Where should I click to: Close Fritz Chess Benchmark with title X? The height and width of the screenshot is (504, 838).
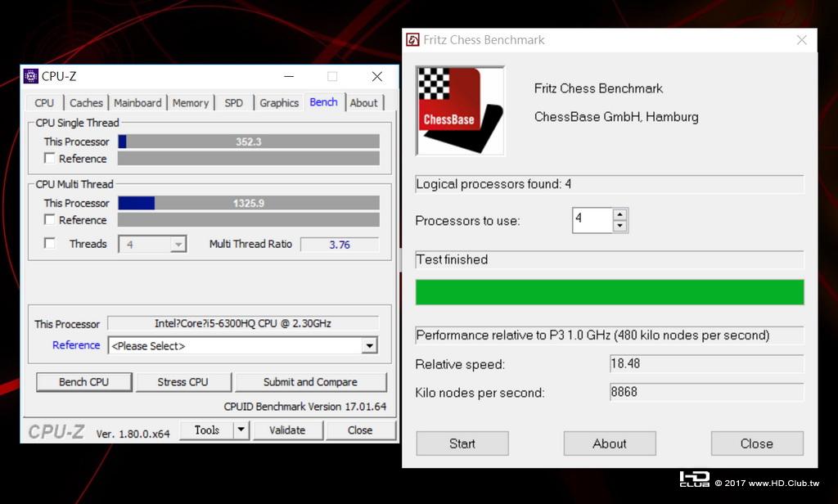801,40
